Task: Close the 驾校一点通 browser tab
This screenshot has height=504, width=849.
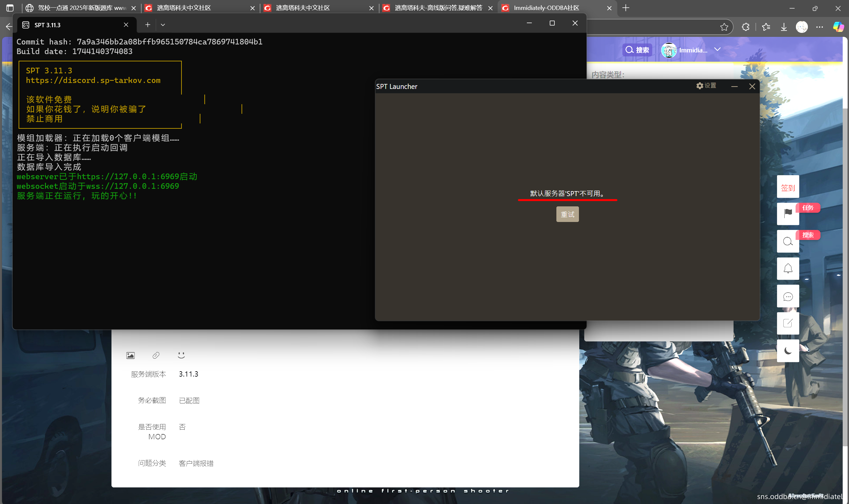Action: point(134,8)
